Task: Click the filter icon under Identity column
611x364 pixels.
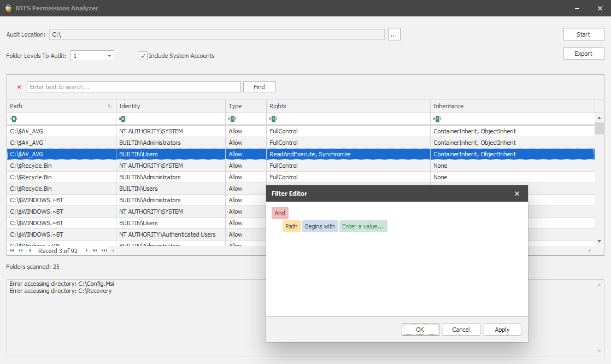Action: [124, 119]
